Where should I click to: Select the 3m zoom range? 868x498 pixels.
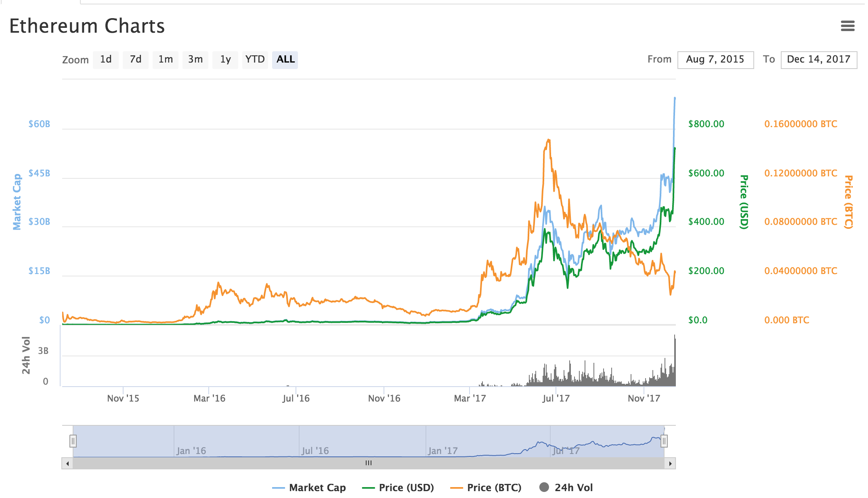pos(195,60)
